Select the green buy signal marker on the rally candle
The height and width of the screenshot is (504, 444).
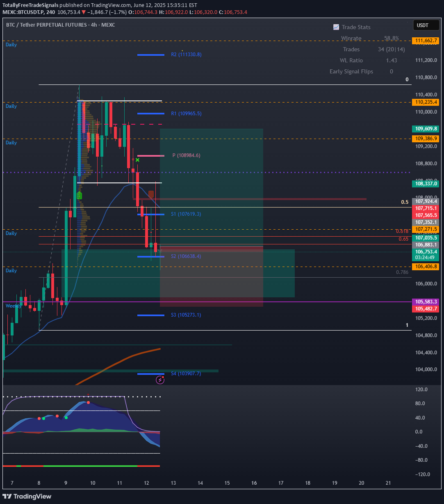(79, 196)
